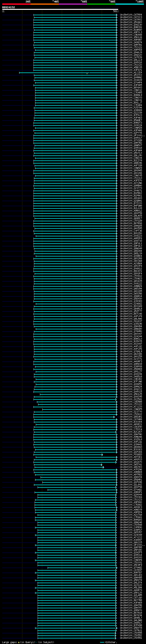This screenshot has width=146, height=644.
Task: Select hit label UniRef100_B5AHE7
Action: (131, 120)
